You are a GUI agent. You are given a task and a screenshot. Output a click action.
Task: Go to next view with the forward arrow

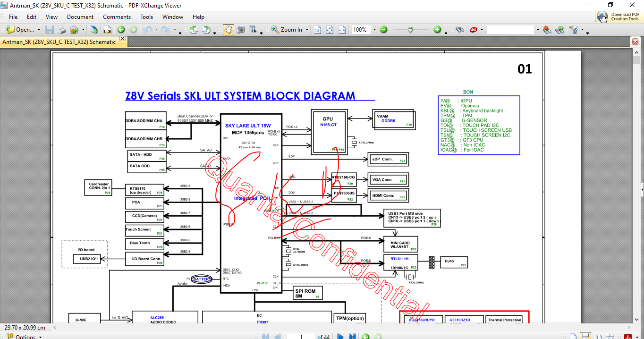tap(133, 30)
